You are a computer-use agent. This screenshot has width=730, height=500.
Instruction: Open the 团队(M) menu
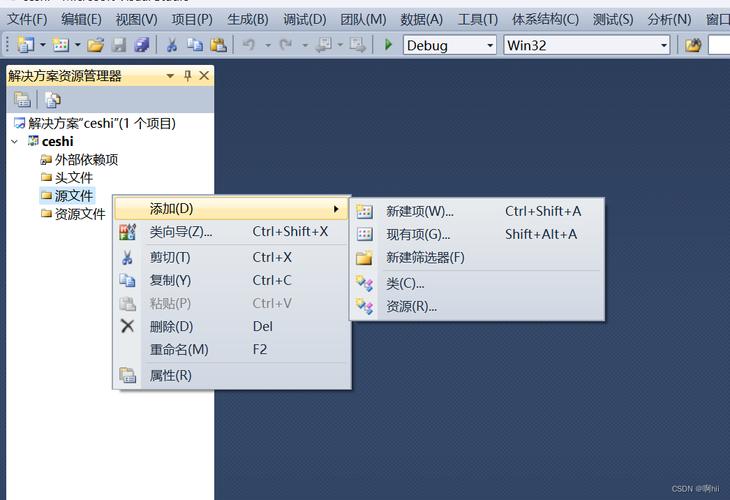363,20
